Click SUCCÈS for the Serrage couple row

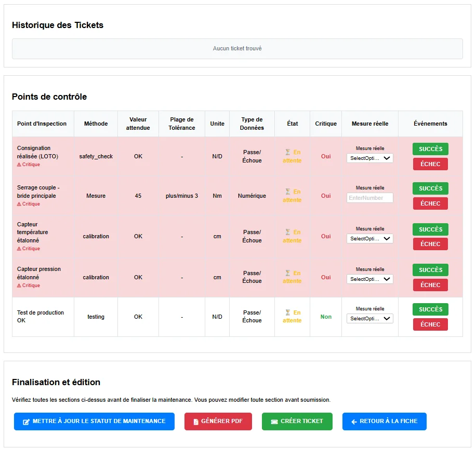point(430,188)
